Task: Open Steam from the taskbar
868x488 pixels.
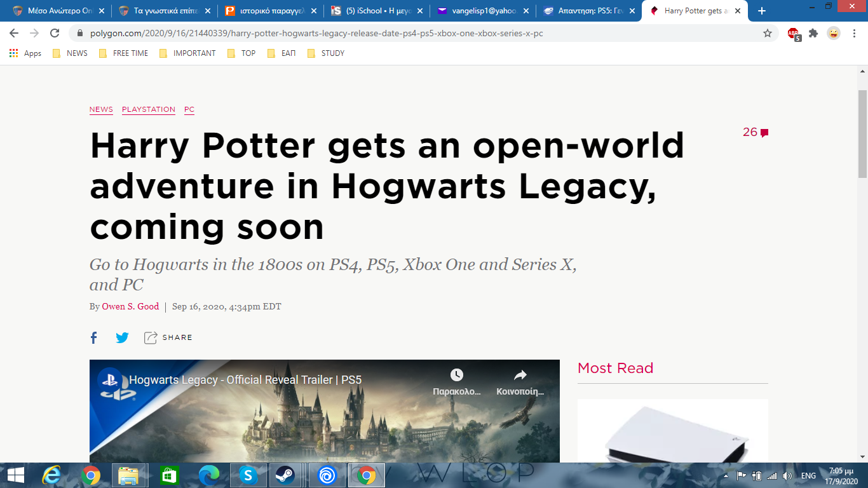Action: pyautogui.click(x=281, y=475)
